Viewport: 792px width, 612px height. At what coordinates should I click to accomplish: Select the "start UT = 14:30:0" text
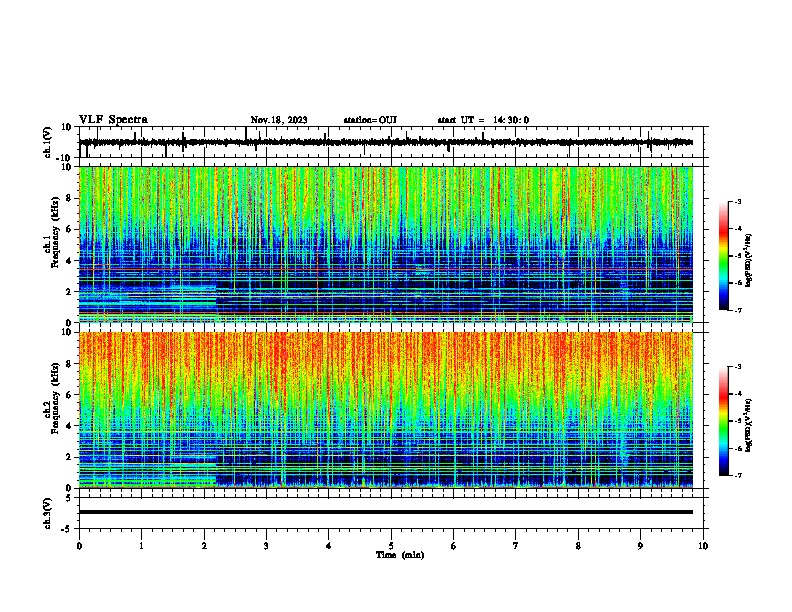click(483, 120)
